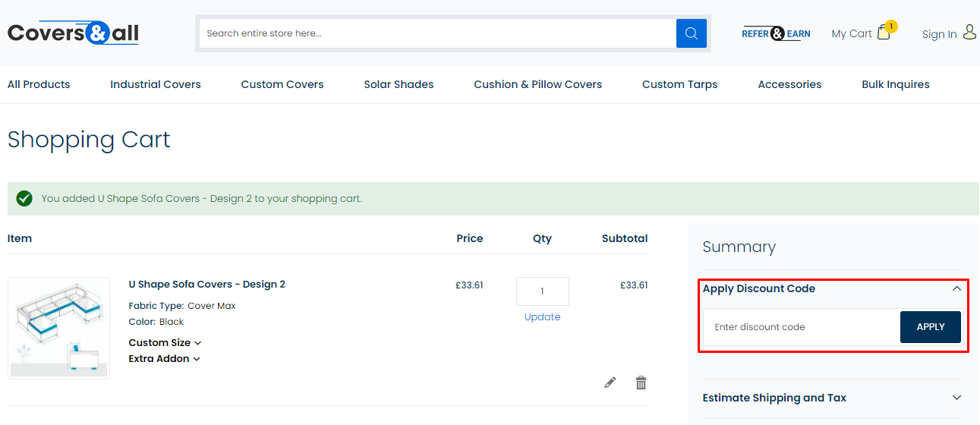
Task: Click the discount code input field
Action: 801,327
